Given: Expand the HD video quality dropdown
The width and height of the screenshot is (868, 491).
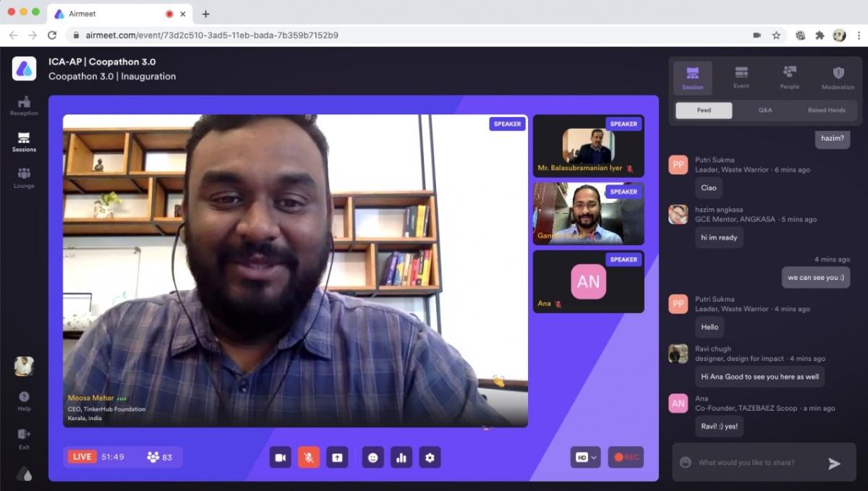Looking at the screenshot, I should coord(585,457).
